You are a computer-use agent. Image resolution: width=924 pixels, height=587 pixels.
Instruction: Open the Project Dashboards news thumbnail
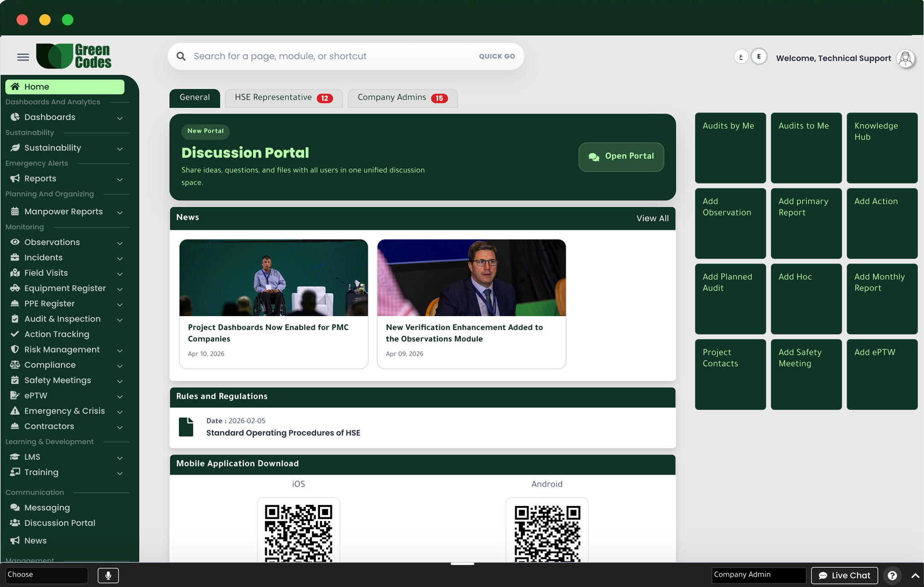274,278
